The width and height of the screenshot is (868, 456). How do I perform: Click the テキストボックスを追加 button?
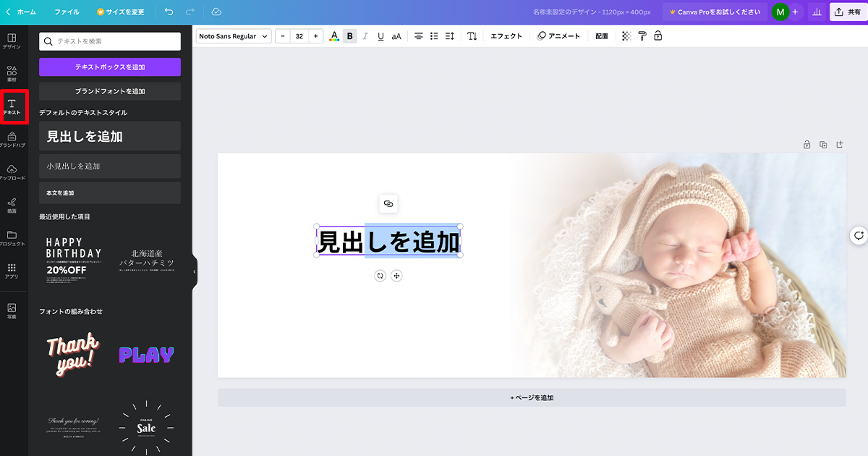109,67
